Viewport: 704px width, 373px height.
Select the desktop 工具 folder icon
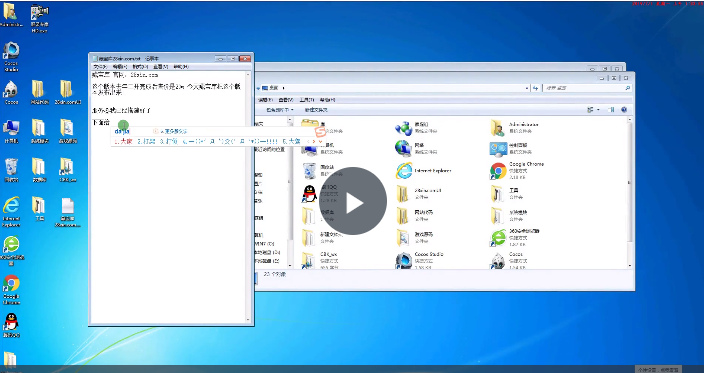(39, 209)
